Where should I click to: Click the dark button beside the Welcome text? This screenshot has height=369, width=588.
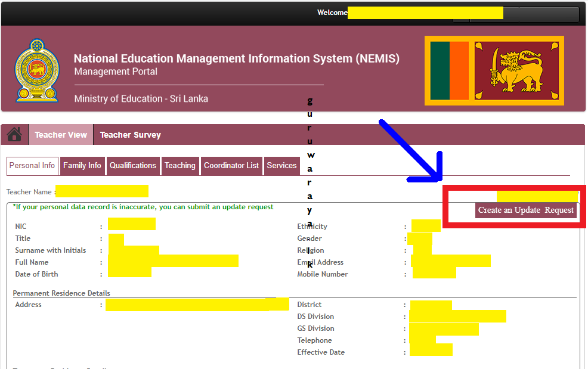pos(540,12)
